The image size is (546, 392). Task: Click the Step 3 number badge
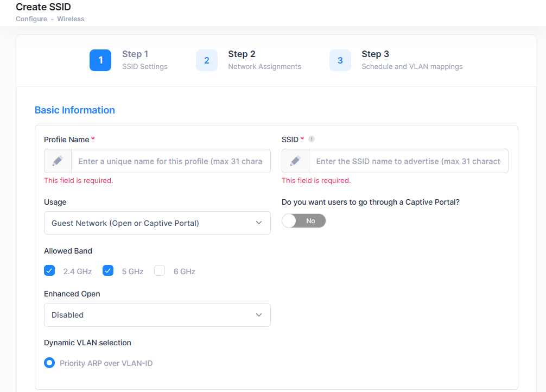(x=340, y=60)
